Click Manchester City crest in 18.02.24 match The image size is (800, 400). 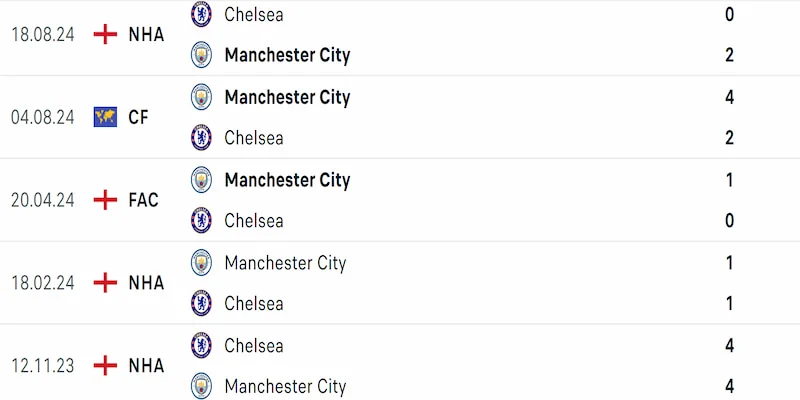(x=202, y=263)
